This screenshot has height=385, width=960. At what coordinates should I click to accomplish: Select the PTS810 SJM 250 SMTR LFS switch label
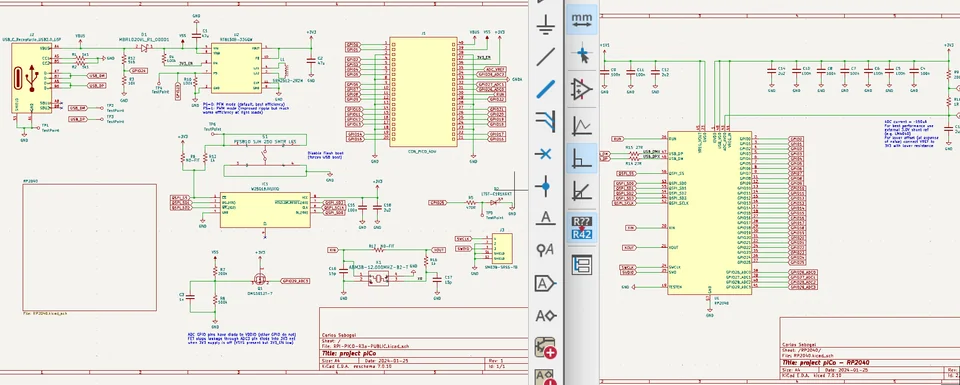coord(265,141)
